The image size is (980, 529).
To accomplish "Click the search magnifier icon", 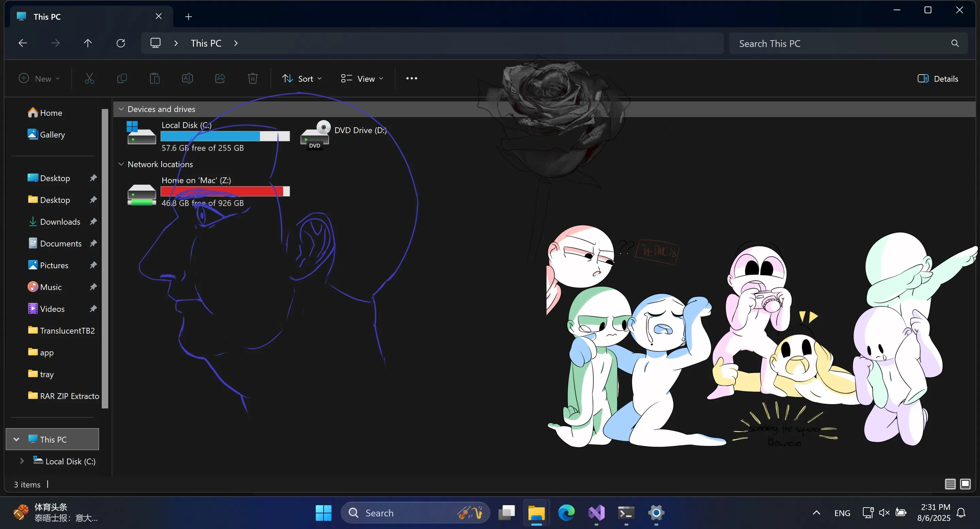I will click(x=955, y=43).
